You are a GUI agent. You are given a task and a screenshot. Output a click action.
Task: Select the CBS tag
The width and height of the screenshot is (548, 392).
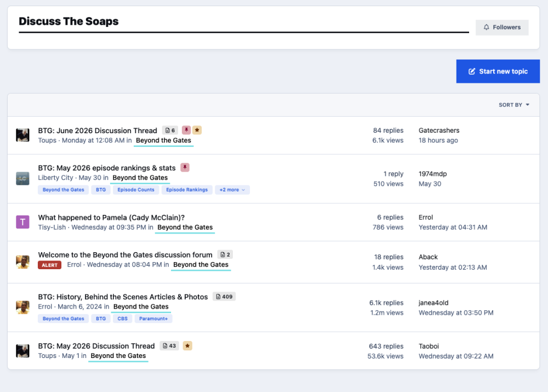coord(123,319)
